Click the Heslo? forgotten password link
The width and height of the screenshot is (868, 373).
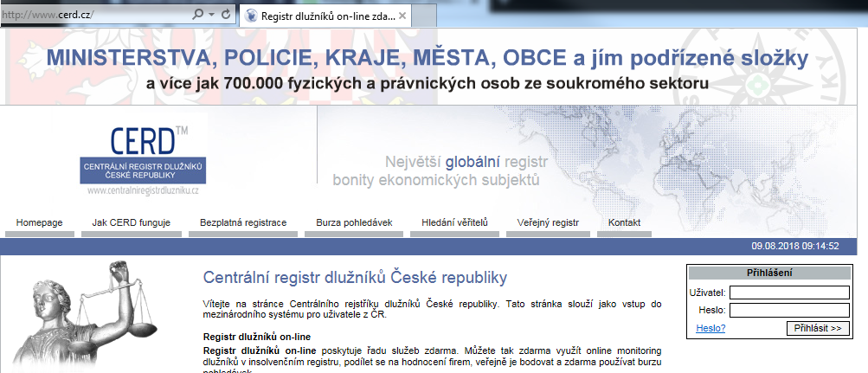click(x=710, y=328)
